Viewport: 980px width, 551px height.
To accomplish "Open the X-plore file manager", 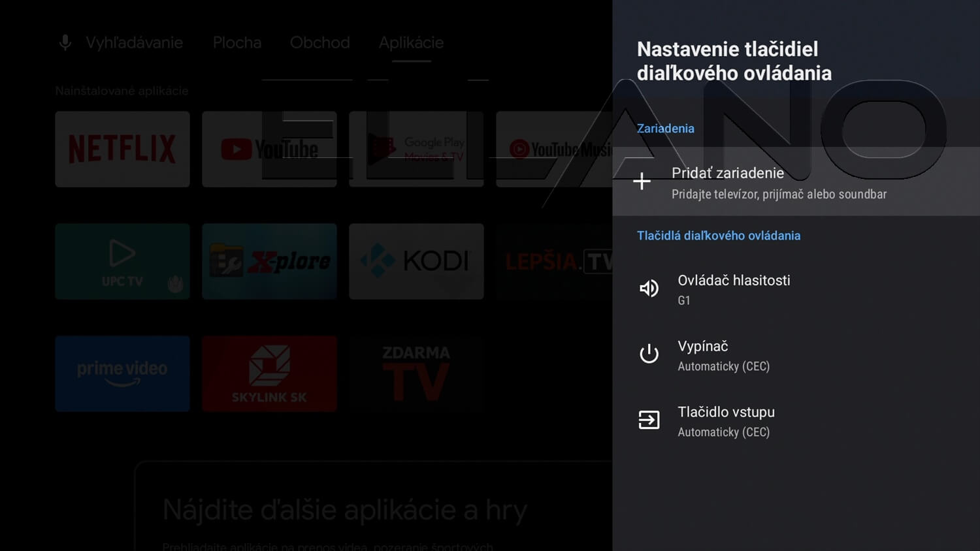I will click(x=269, y=262).
